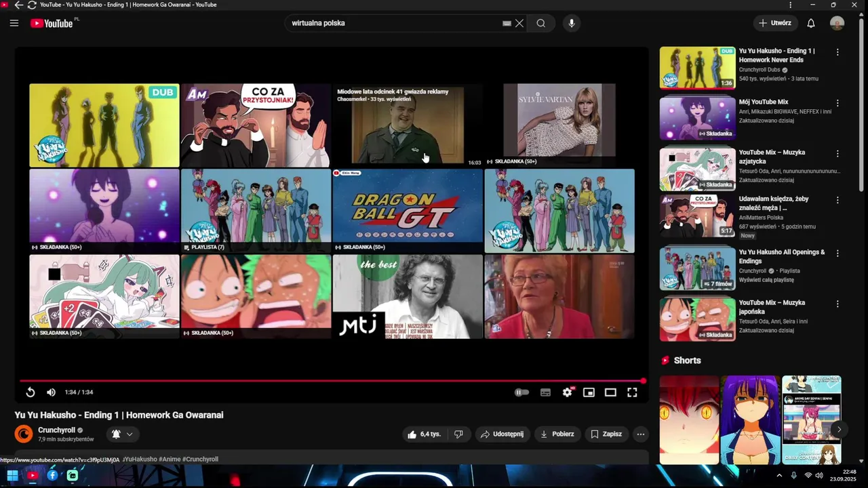The width and height of the screenshot is (868, 488).
Task: Open options for Mój YouTube Mix
Action: (837, 103)
